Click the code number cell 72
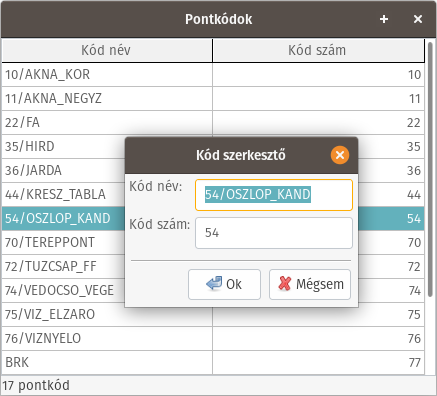Screen dimensions: 437x396 pos(391,267)
